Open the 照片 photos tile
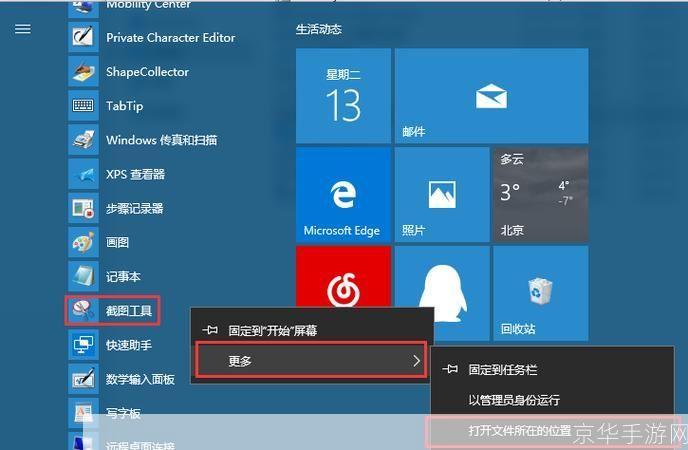 442,195
